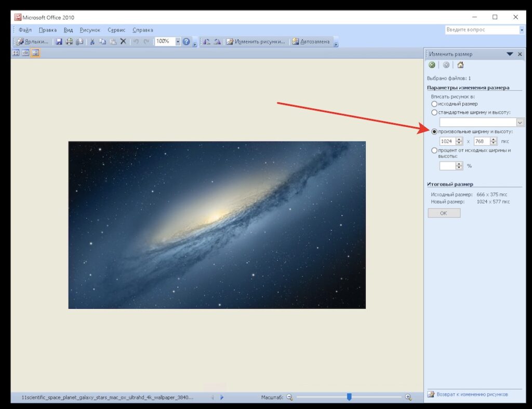The height and width of the screenshot is (409, 532).
Task: Click the Изменить рисунки toolbar button
Action: (256, 42)
